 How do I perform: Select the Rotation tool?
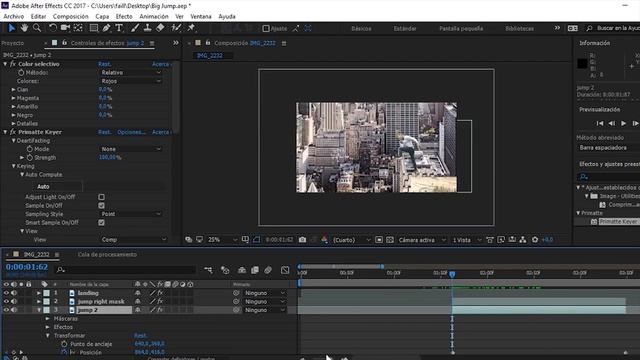point(53,28)
